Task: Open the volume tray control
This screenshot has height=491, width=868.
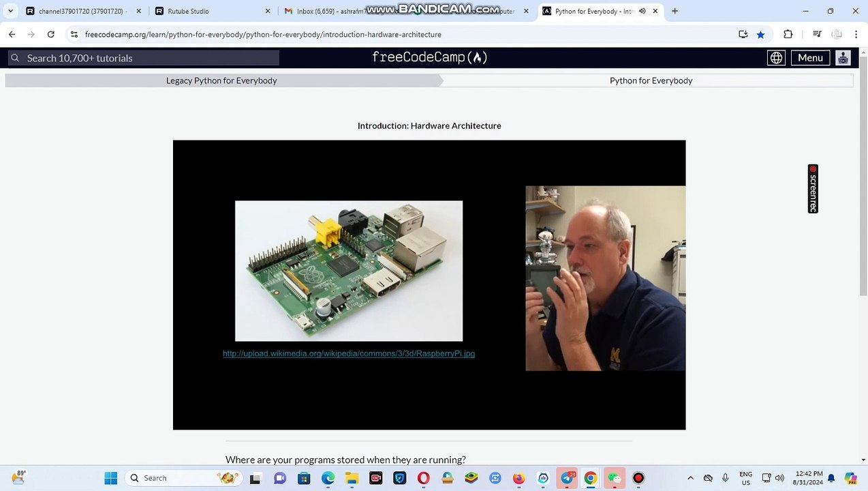Action: pos(779,478)
